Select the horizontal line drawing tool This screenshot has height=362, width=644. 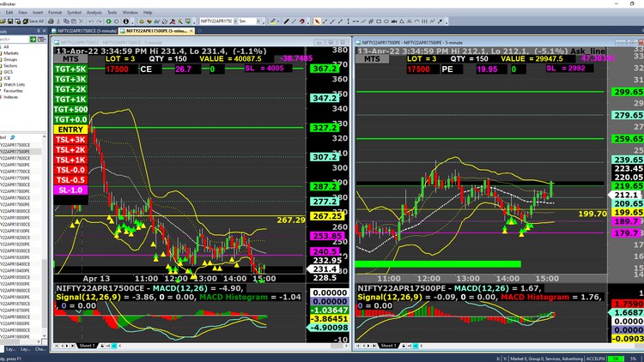pos(355,21)
